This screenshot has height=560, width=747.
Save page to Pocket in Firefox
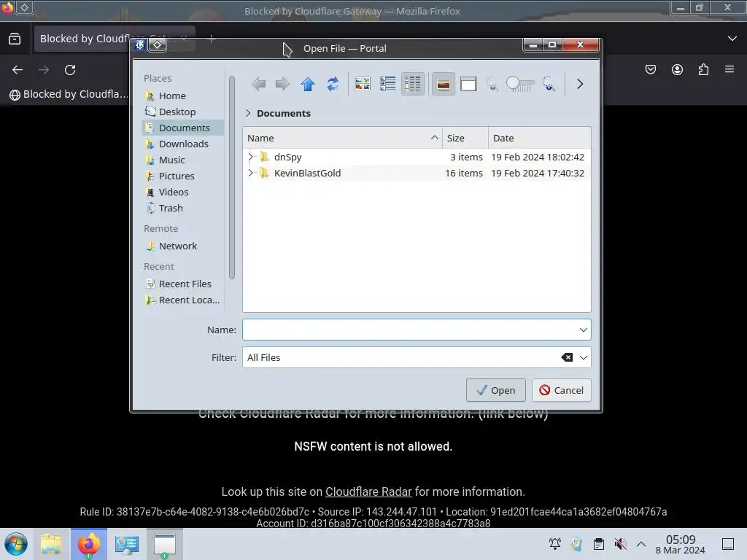pos(650,69)
